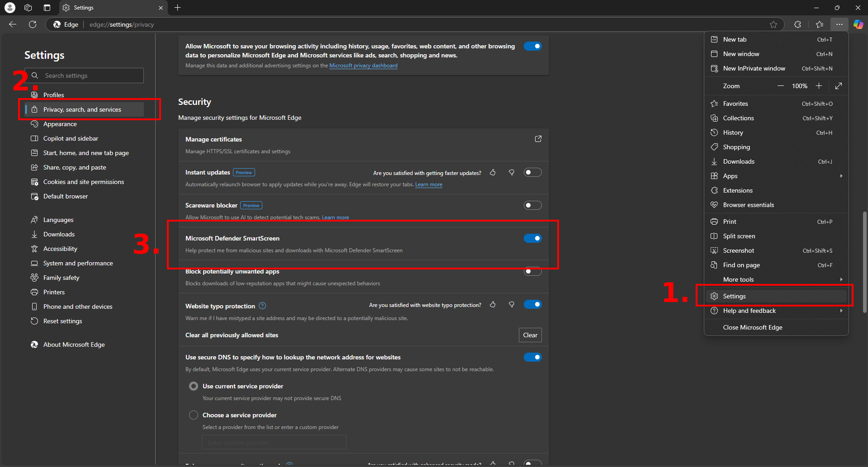Open Settings from the Edge menu

click(x=776, y=296)
